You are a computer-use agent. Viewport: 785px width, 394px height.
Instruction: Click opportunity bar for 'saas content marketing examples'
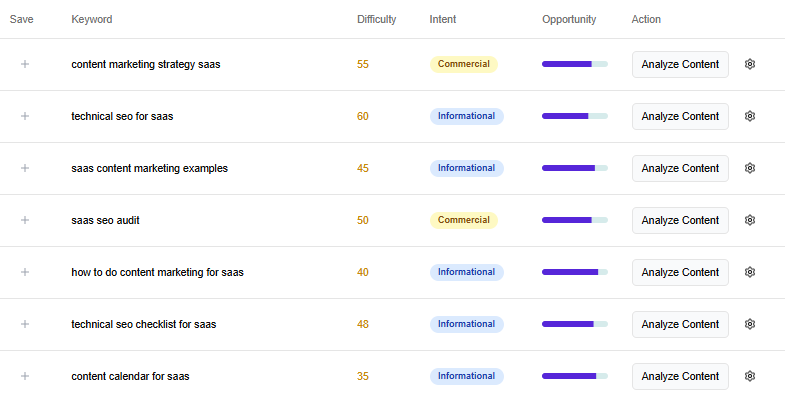(x=575, y=168)
